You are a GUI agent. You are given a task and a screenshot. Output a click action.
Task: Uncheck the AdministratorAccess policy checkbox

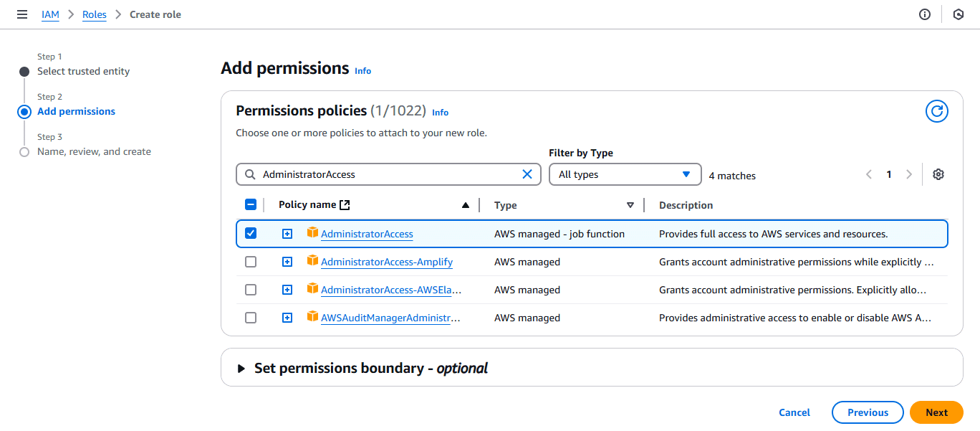click(251, 233)
